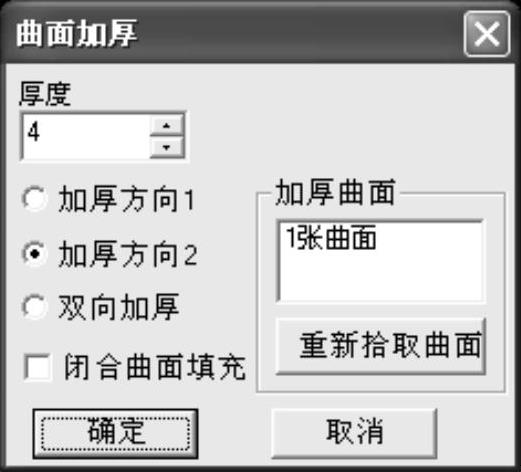Close the 曲面加厚 dialog with X

click(x=487, y=33)
